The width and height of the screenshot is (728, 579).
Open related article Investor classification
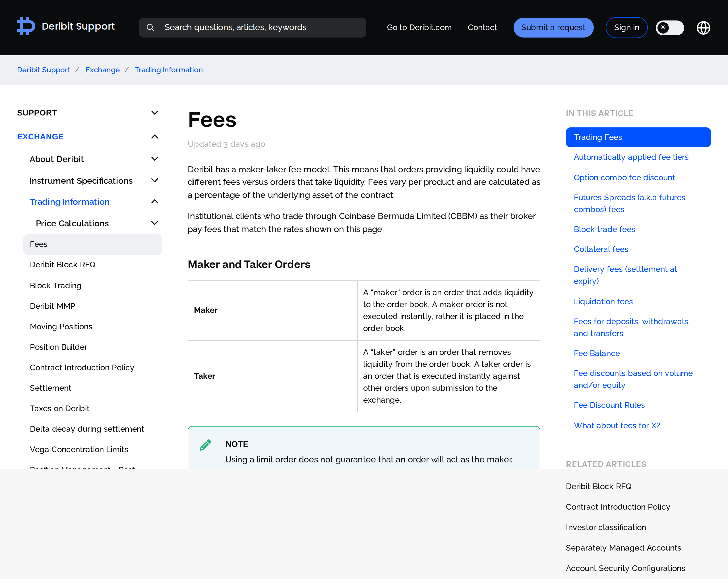[x=605, y=527]
